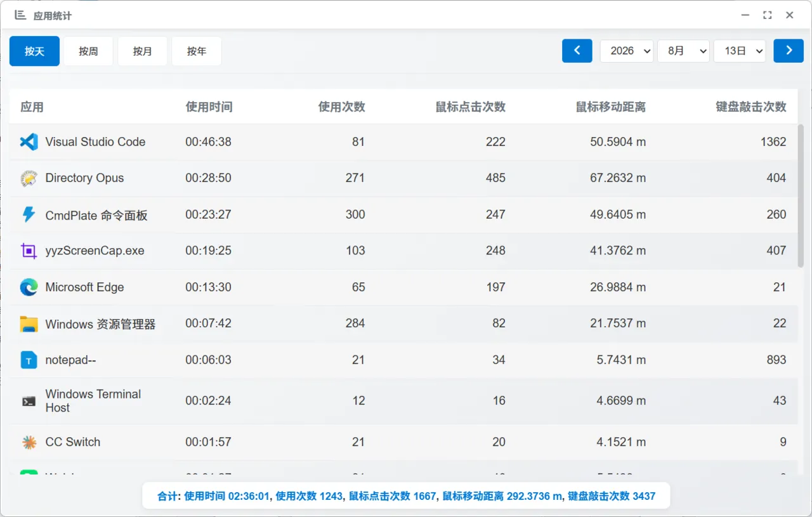Screen dimensions: 812x517
Task: Switch to the 按月 view
Action: click(143, 51)
